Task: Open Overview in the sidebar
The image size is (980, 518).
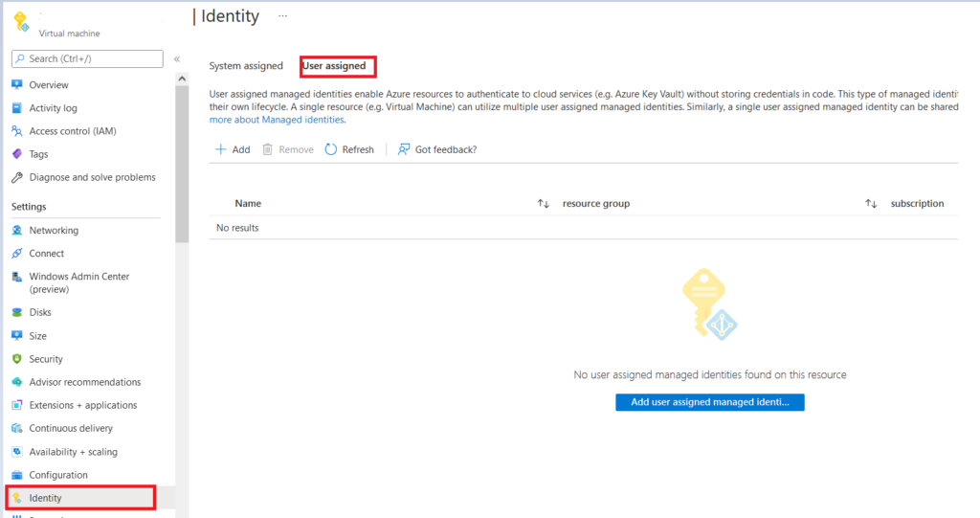Action: point(49,85)
